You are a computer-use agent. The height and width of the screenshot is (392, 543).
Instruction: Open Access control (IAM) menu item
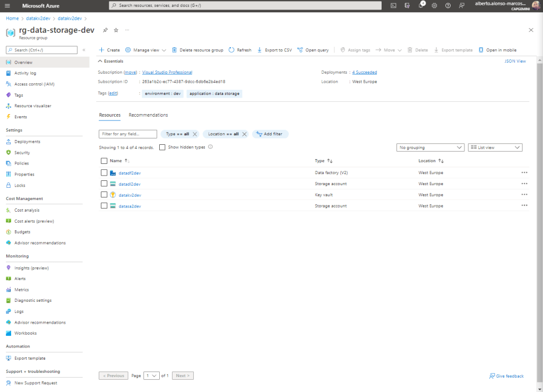[34, 84]
